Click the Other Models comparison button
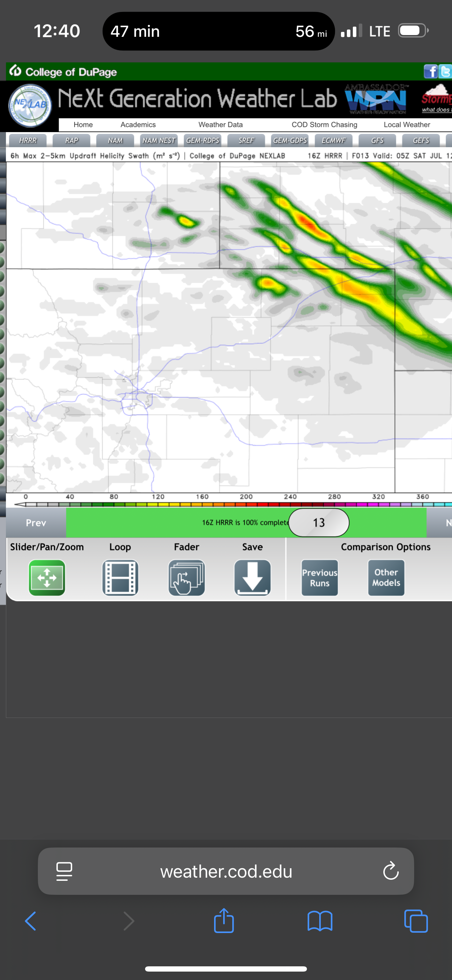This screenshot has width=452, height=980. click(386, 578)
